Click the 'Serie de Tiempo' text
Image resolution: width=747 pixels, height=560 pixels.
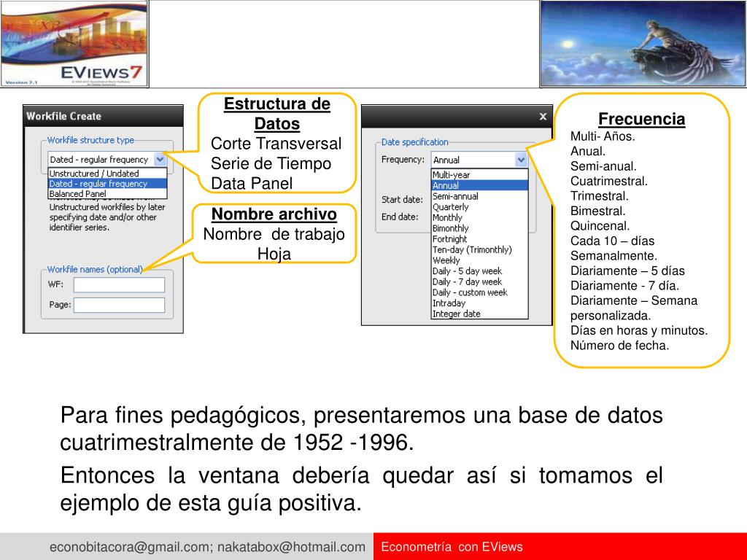click(271, 163)
